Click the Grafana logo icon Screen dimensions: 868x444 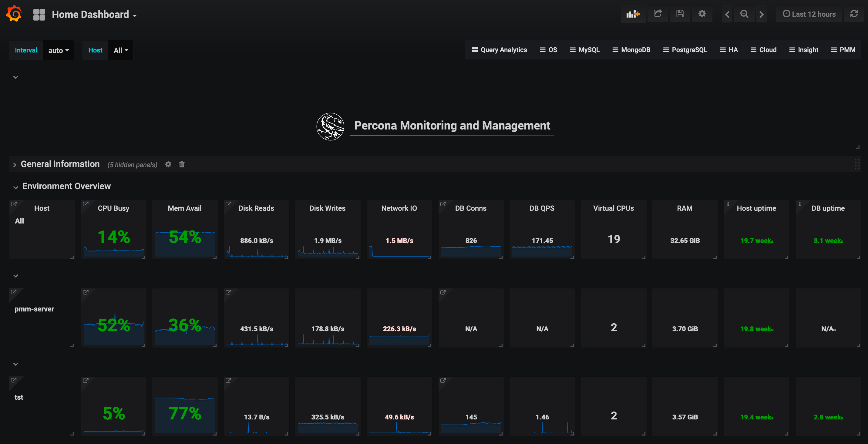(x=14, y=14)
